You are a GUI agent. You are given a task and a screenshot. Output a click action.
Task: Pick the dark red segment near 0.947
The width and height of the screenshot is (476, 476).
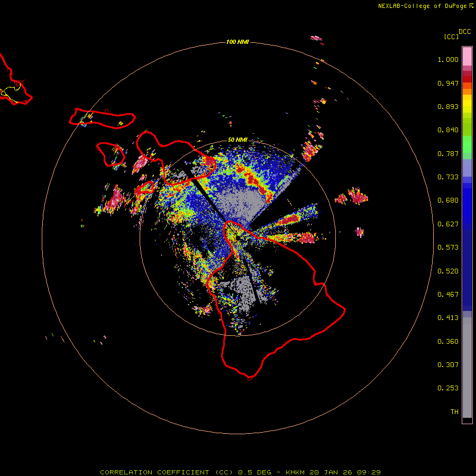467,79
